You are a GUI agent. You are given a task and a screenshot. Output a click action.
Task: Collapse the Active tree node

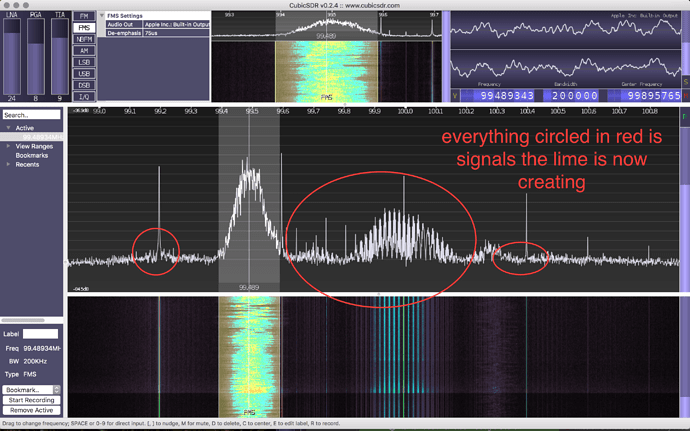tap(8, 128)
